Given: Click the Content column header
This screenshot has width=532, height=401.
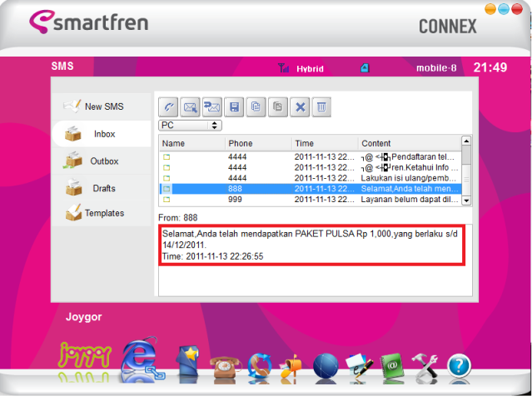Looking at the screenshot, I should (x=410, y=143).
